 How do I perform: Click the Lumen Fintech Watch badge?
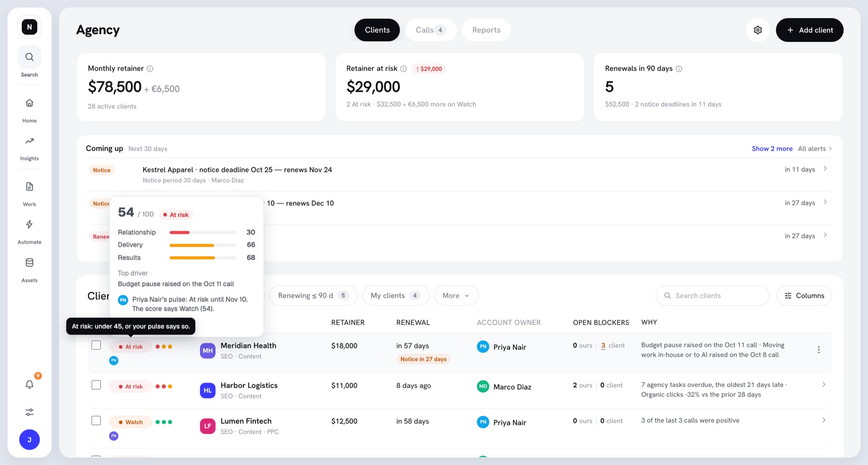coord(131,422)
